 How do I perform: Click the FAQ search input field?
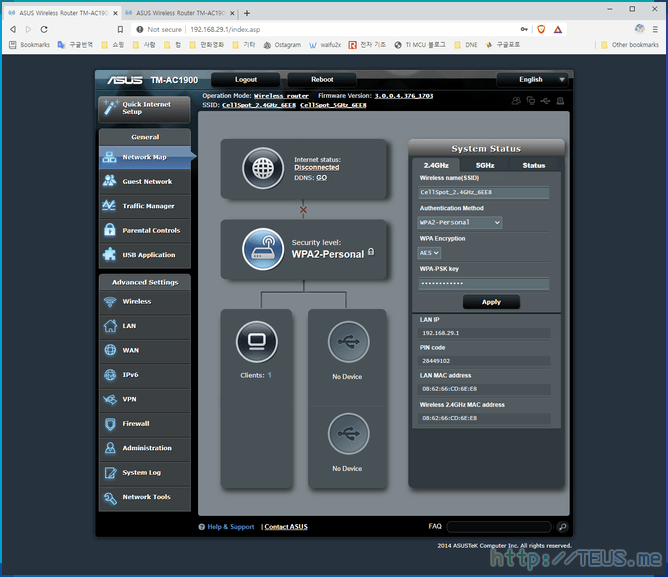(x=499, y=527)
